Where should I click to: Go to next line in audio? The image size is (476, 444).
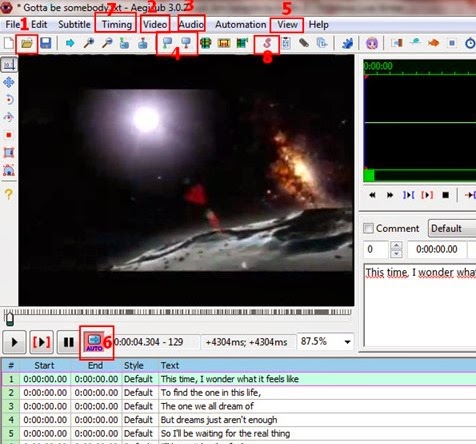tap(390, 195)
